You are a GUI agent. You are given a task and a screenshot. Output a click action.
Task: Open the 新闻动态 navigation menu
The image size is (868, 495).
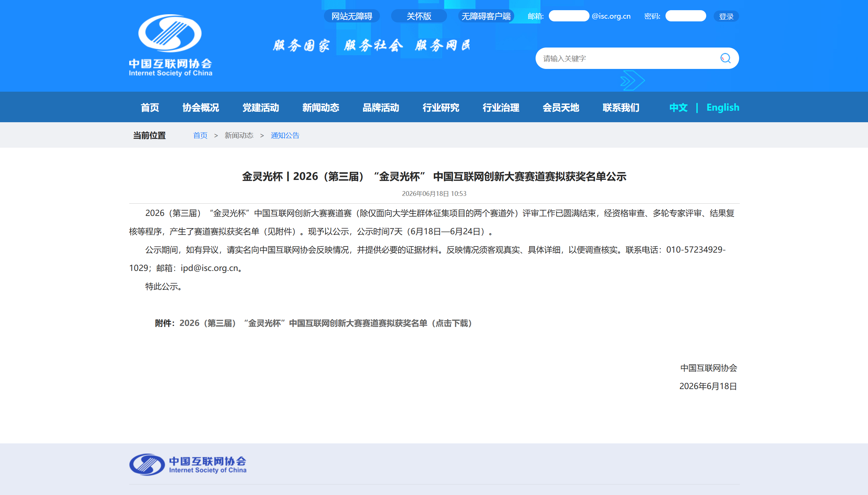tap(321, 107)
